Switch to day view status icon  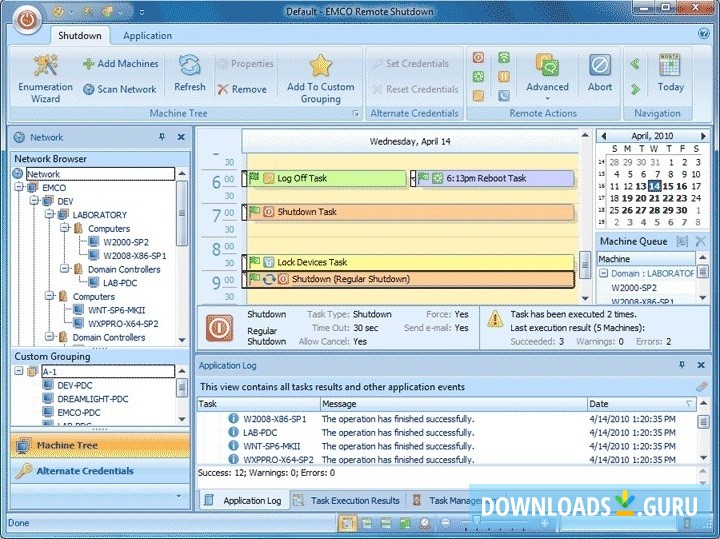point(347,523)
